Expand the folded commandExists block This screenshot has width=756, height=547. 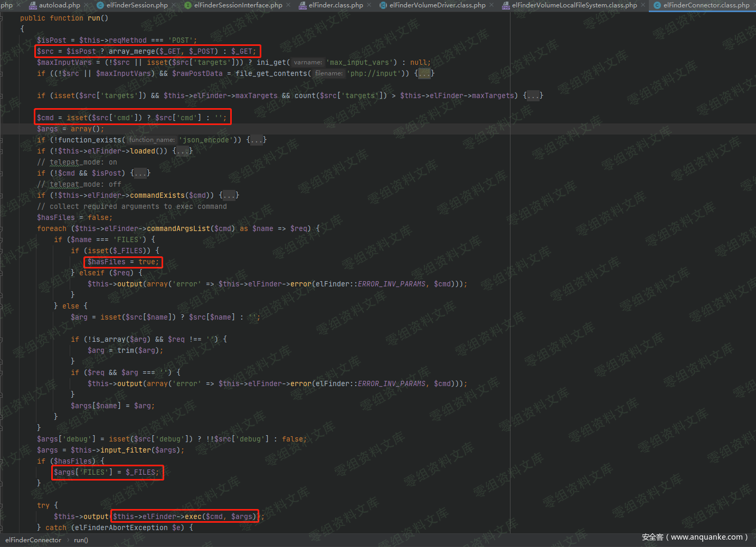pyautogui.click(x=229, y=196)
